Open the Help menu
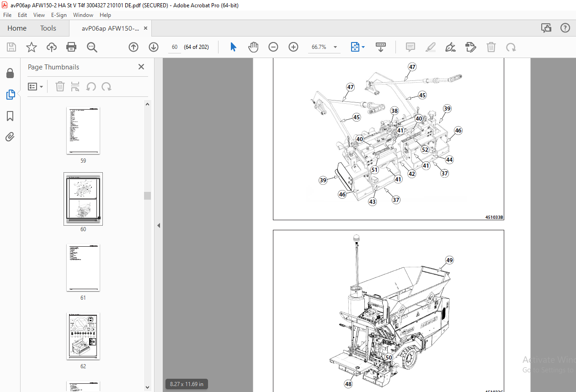Viewport: 576px width, 392px height. 105,15
